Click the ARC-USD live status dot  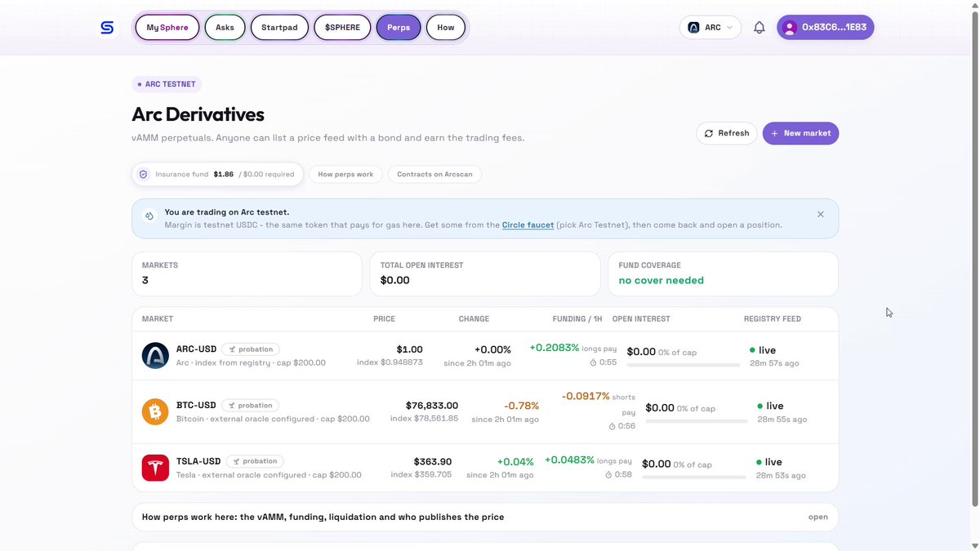pyautogui.click(x=753, y=350)
